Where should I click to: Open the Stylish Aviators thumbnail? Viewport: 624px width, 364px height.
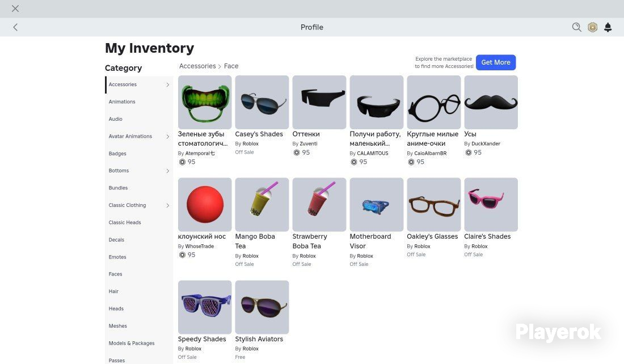pyautogui.click(x=262, y=307)
